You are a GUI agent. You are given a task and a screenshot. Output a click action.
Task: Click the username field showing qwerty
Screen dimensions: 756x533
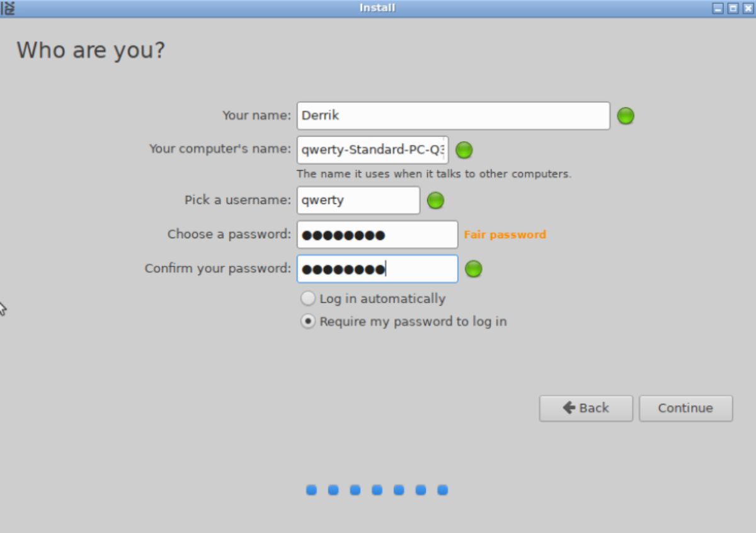point(358,200)
